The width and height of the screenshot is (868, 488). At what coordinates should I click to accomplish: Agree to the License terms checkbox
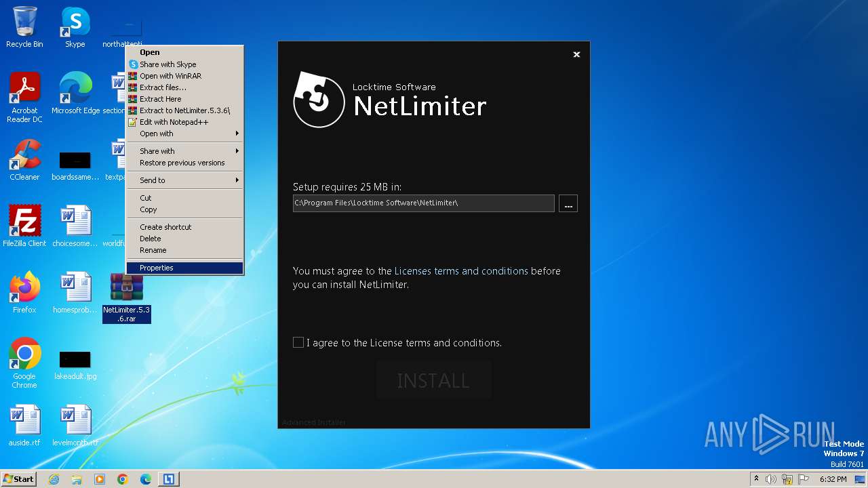(x=298, y=342)
